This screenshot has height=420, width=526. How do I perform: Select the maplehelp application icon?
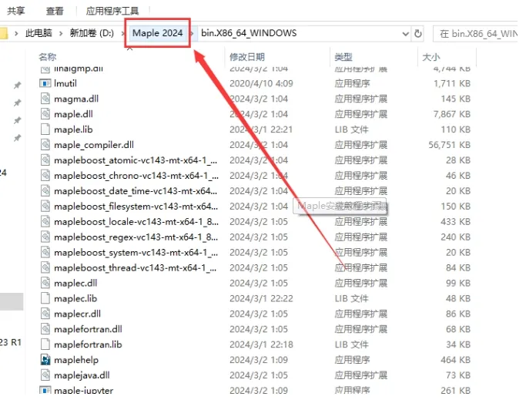pyautogui.click(x=45, y=360)
